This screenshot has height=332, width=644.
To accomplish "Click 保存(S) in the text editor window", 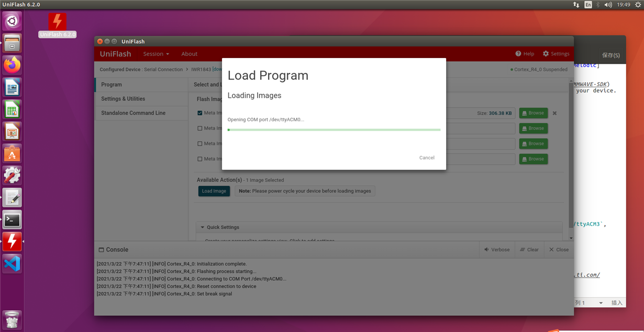I will pyautogui.click(x=611, y=55).
